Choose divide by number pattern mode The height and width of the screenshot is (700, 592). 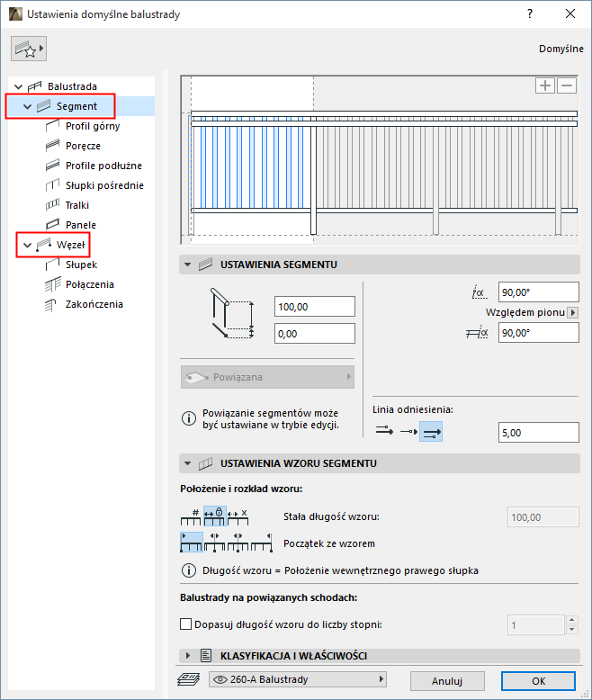click(191, 516)
